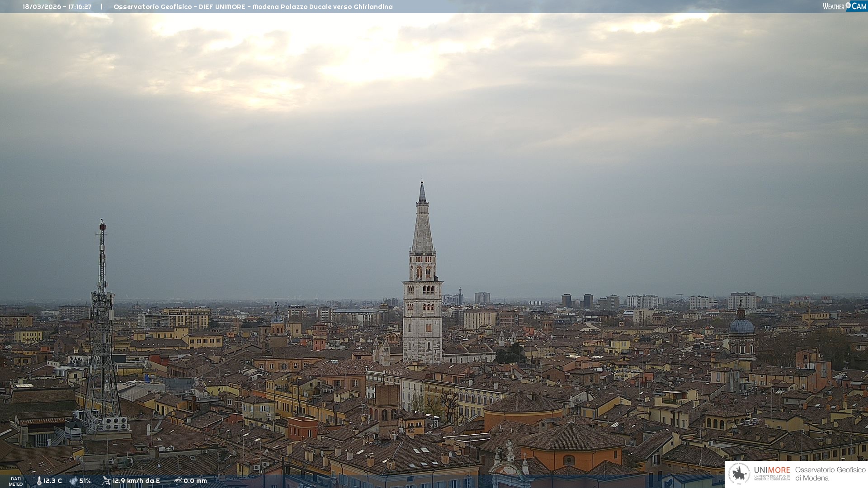
Task: Click the UNIMORE circular seal emblem
Action: tap(739, 474)
